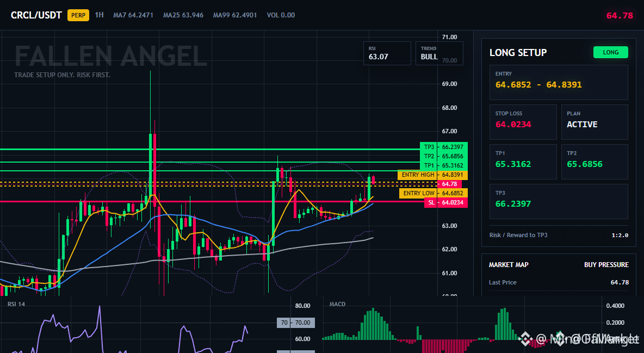Click the TP1 65.3162 chart price tag
Screen dimensions: 644x353
coord(444,165)
